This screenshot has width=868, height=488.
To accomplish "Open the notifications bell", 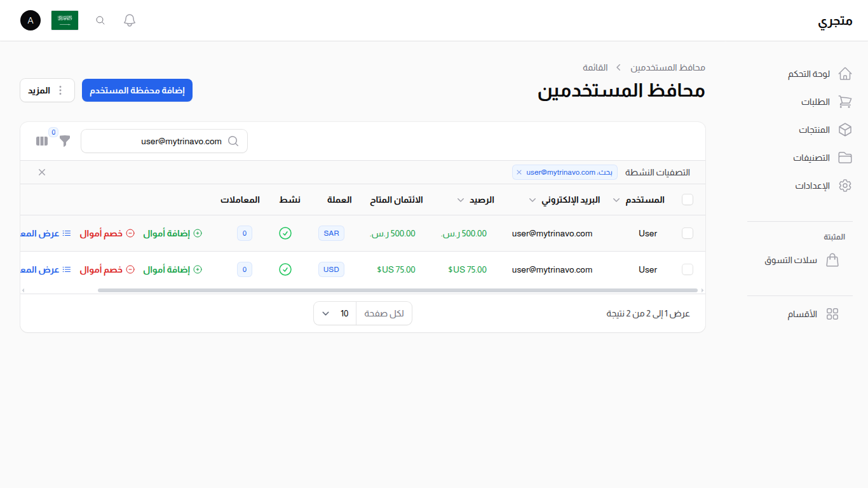I will (129, 20).
